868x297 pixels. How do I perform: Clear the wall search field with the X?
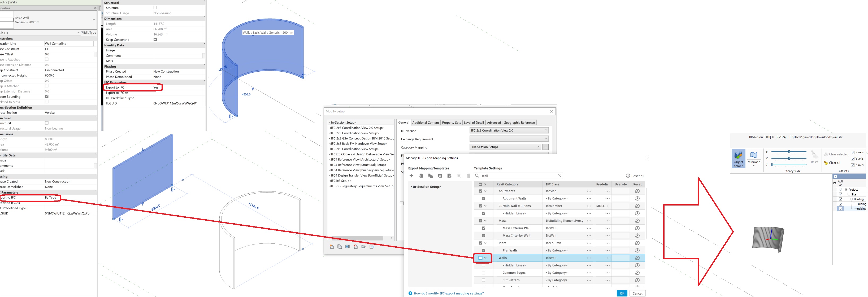[x=559, y=176]
